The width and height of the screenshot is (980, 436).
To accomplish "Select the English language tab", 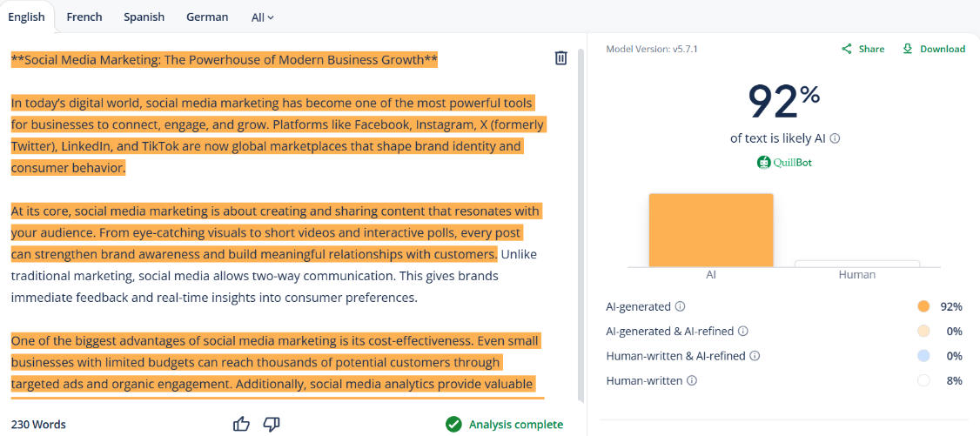I will click(x=26, y=17).
